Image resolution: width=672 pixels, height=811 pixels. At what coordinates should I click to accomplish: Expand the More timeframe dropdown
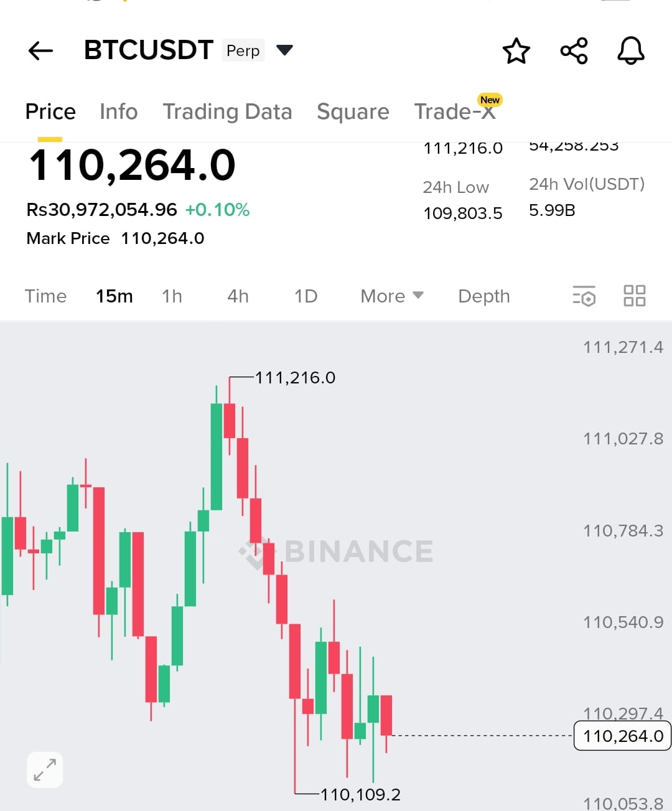(391, 296)
